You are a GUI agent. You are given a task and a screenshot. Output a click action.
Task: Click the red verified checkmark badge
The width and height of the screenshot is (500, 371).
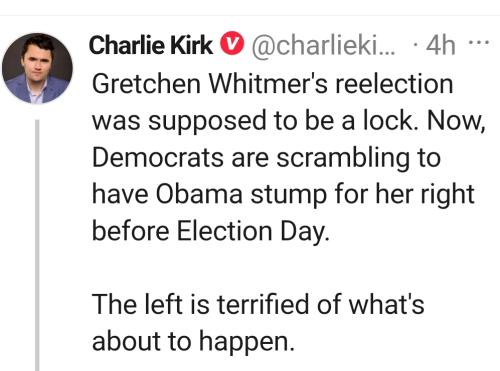232,43
